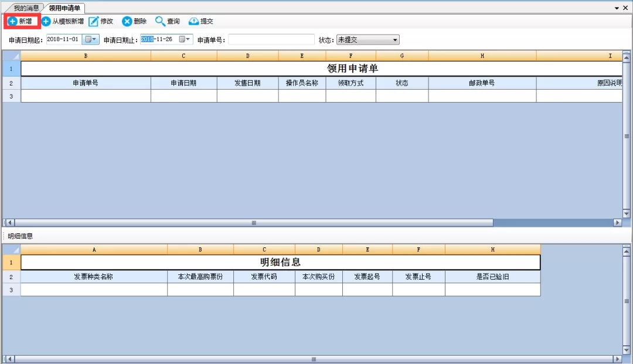Click the 申请单号 column header cell
The image size is (633, 364).
click(x=86, y=83)
